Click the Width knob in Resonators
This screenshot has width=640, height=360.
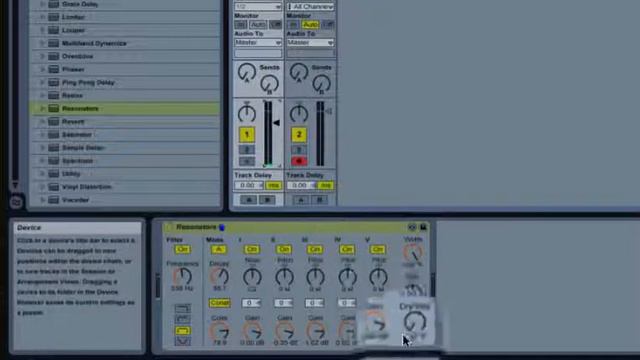point(413,252)
